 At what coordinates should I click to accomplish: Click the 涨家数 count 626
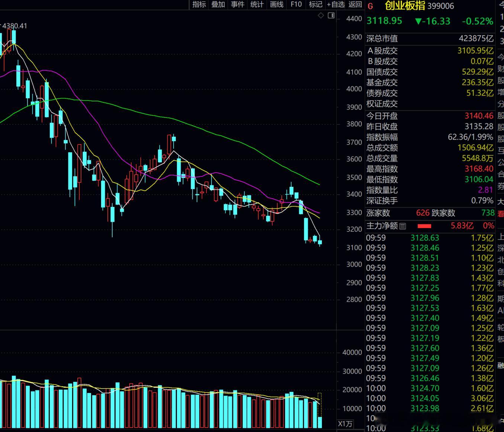[423, 213]
